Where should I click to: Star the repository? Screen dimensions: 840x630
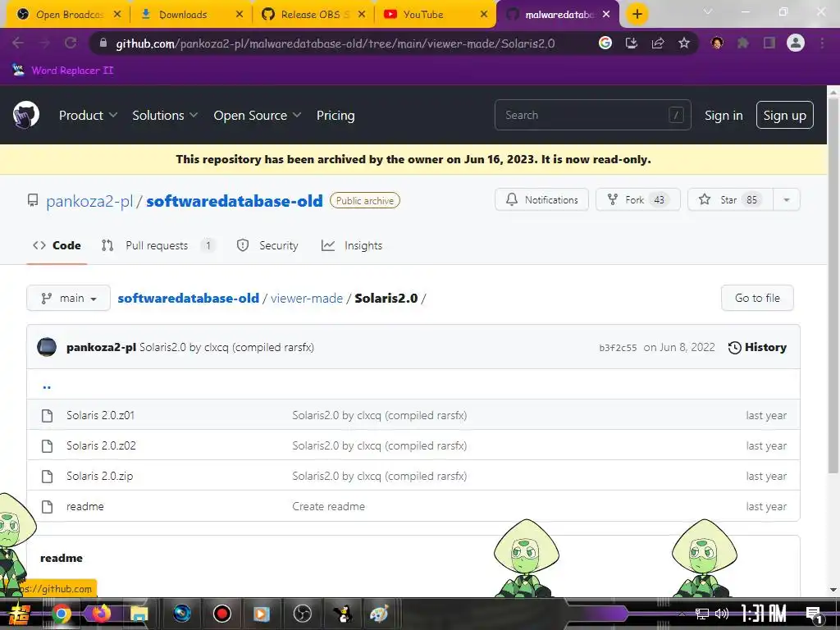[x=730, y=200]
